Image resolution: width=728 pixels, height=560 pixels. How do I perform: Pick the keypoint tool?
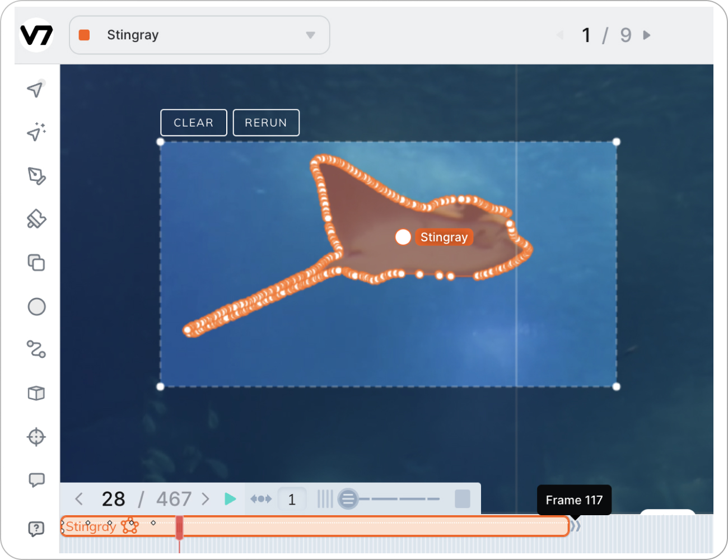pyautogui.click(x=36, y=437)
